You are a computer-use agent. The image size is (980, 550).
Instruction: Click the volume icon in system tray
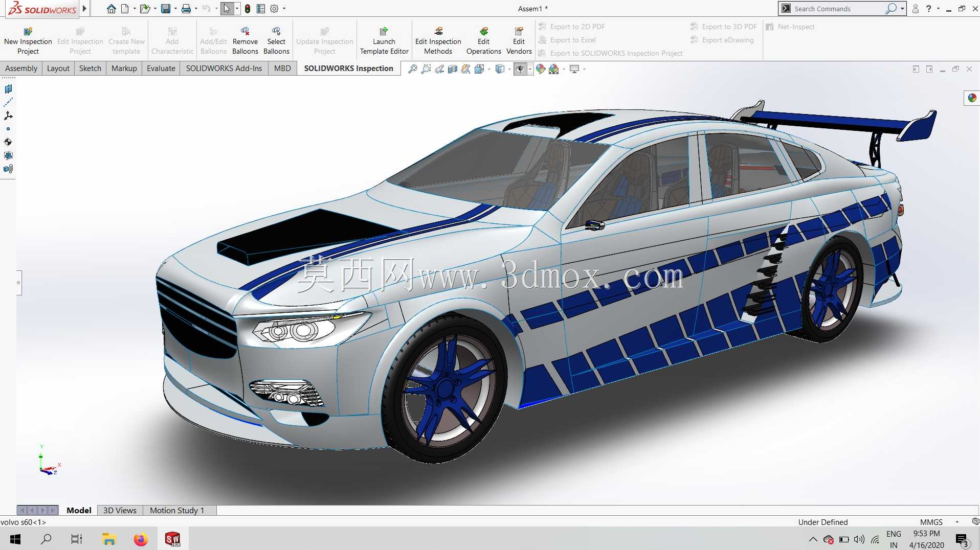859,539
